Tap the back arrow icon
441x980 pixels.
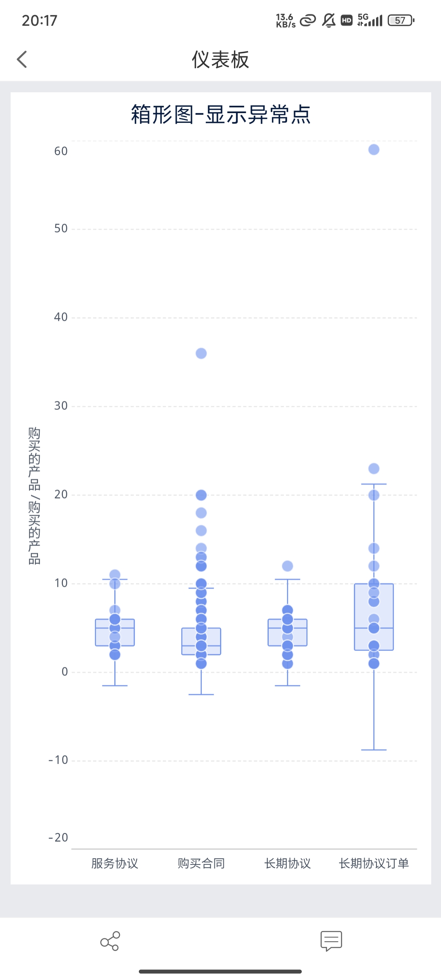pos(22,60)
